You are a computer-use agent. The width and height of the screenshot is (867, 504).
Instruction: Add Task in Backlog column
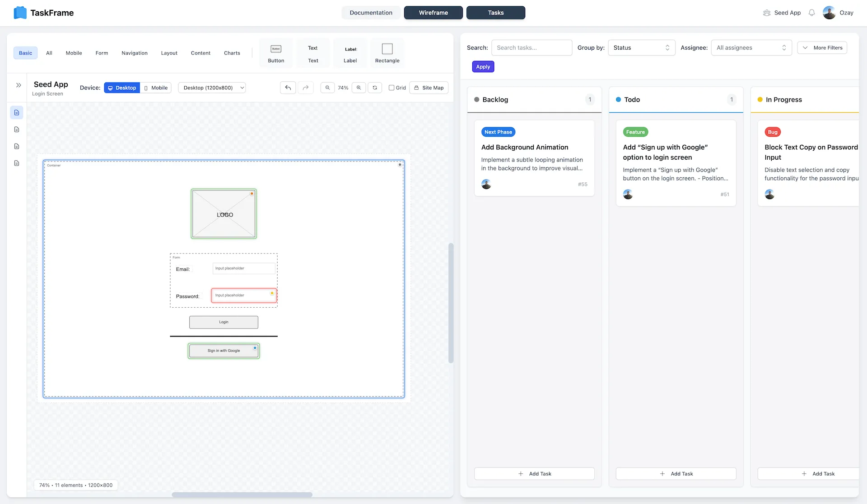(534, 473)
